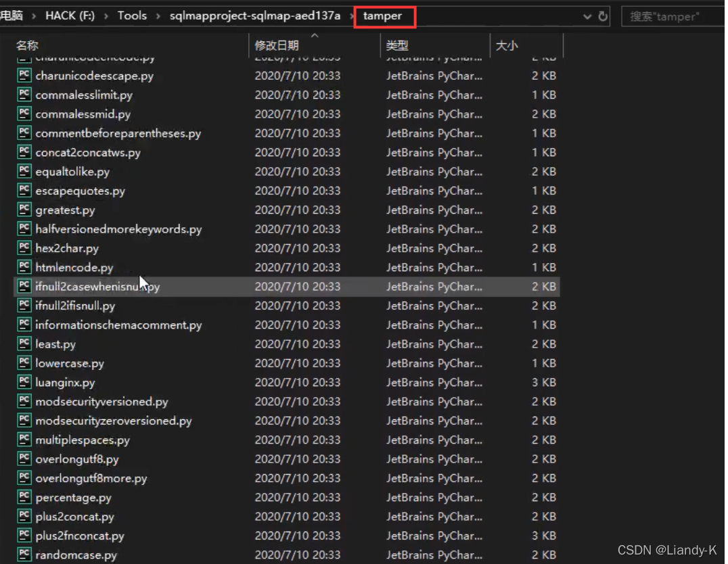Click the tamper breadcrumb segment

pyautogui.click(x=382, y=16)
